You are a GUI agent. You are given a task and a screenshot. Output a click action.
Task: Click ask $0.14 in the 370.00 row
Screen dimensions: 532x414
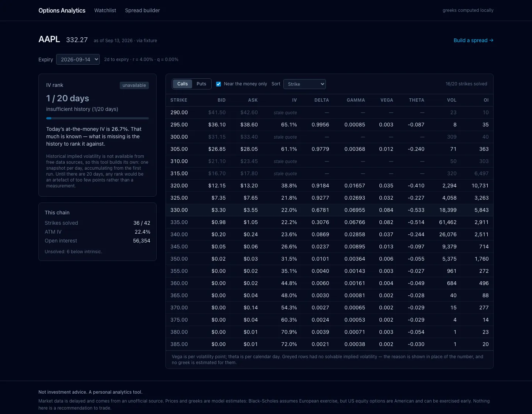250,308
